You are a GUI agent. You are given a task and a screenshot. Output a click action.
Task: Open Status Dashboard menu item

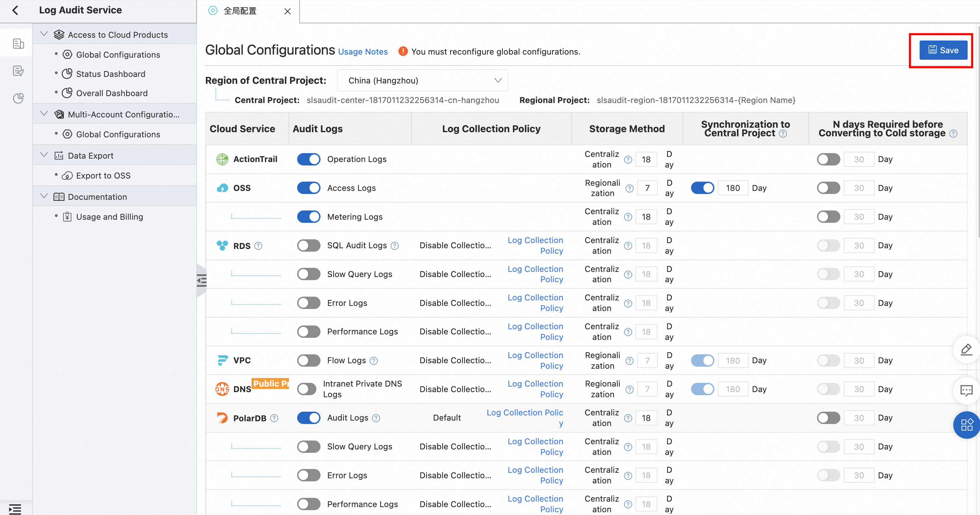(110, 74)
